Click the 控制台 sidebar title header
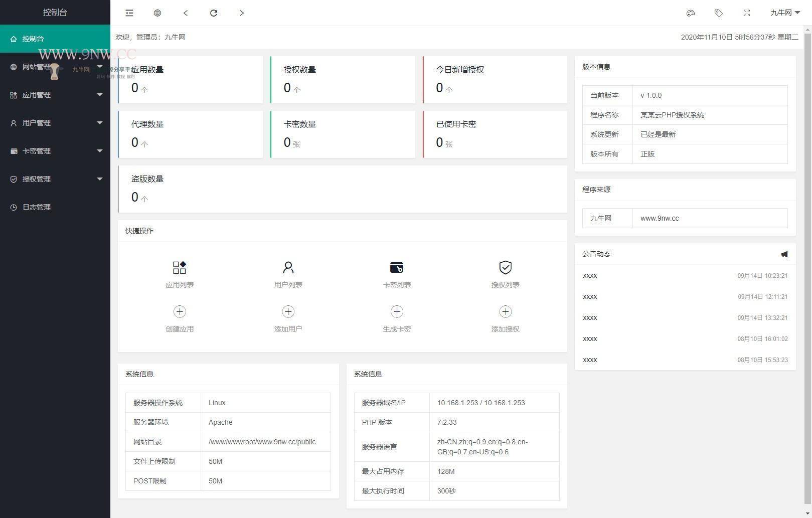Image resolution: width=812 pixels, height=518 pixels. click(x=55, y=12)
